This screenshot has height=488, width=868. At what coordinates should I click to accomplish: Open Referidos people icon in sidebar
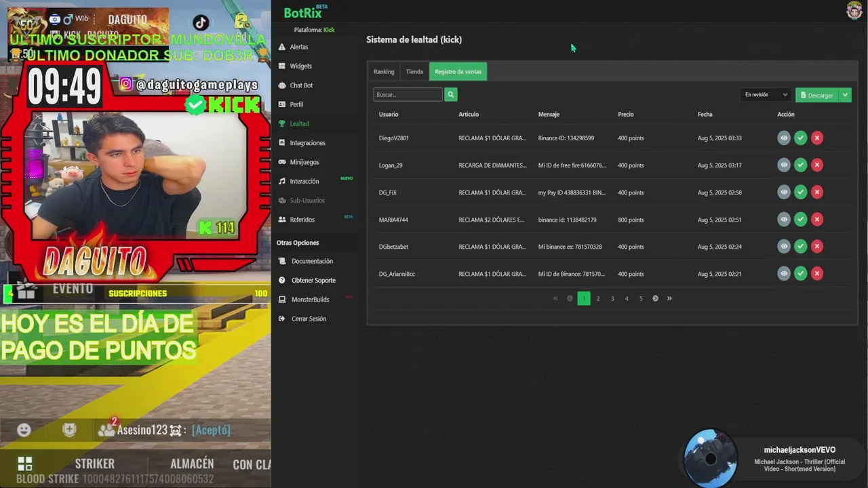tap(282, 220)
